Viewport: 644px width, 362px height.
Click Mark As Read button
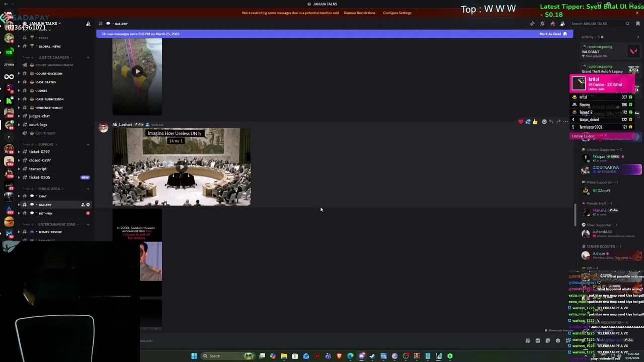[x=553, y=34]
